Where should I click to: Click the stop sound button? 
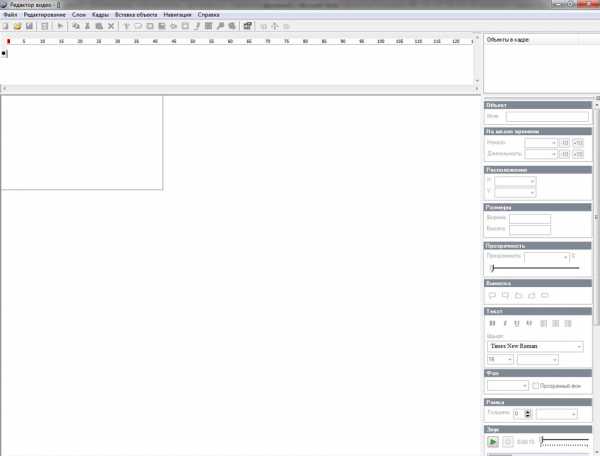(x=507, y=442)
